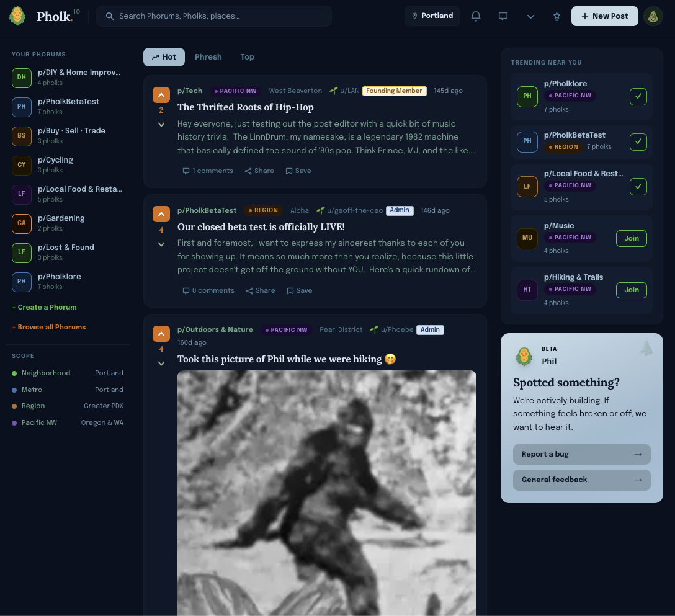Focus the Search Phorums input
The width and height of the screenshot is (675, 616).
click(x=214, y=16)
